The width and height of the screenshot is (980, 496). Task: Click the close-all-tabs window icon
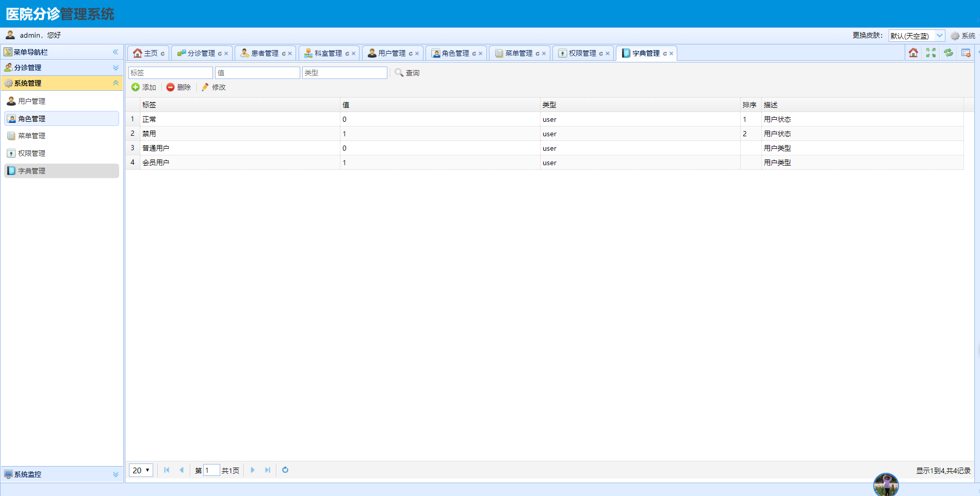point(966,53)
